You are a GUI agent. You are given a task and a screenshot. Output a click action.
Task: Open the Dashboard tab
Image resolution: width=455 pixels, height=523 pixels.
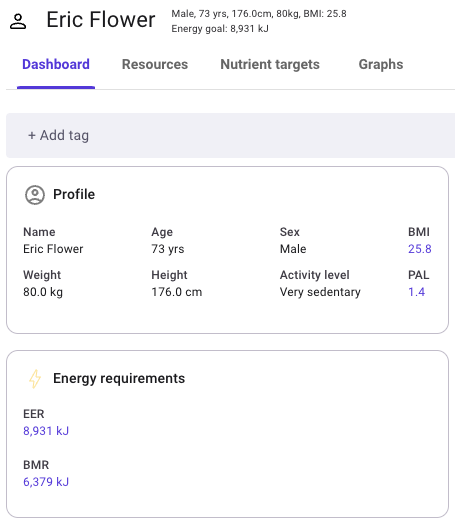56,64
